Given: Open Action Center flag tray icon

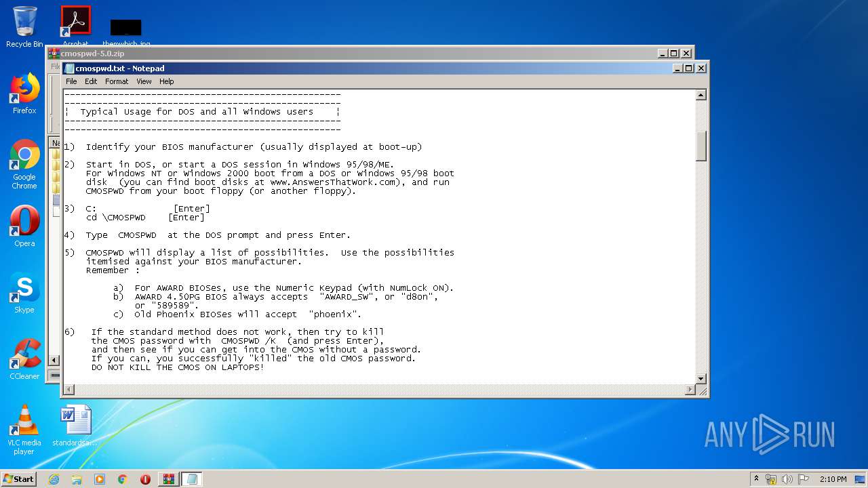Looking at the screenshot, I should pyautogui.click(x=804, y=479).
